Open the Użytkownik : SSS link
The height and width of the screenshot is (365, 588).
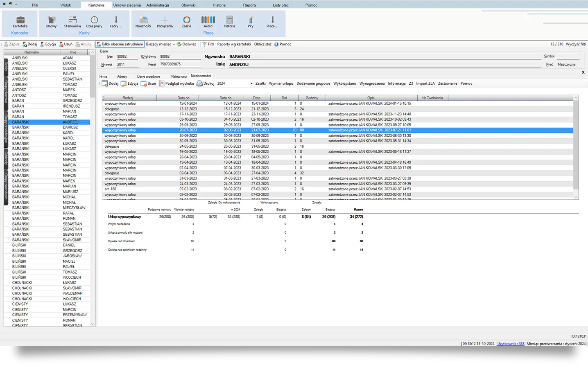click(511, 344)
